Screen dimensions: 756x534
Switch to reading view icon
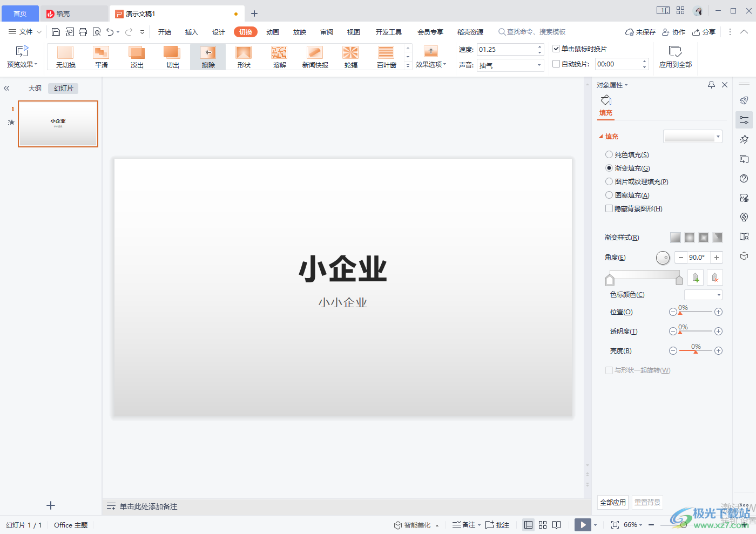click(556, 525)
